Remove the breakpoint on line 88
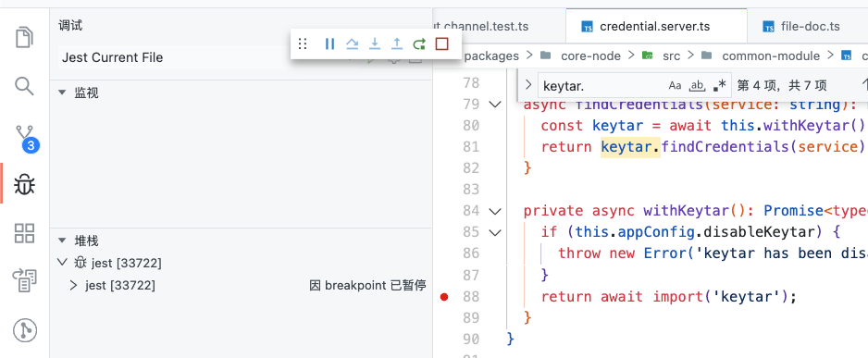The height and width of the screenshot is (358, 868). click(x=444, y=297)
